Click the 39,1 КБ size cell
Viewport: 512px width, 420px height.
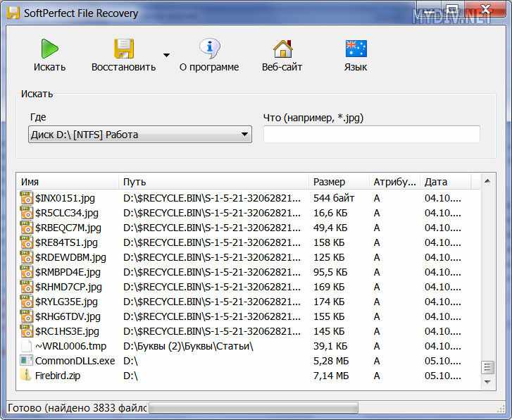click(330, 346)
